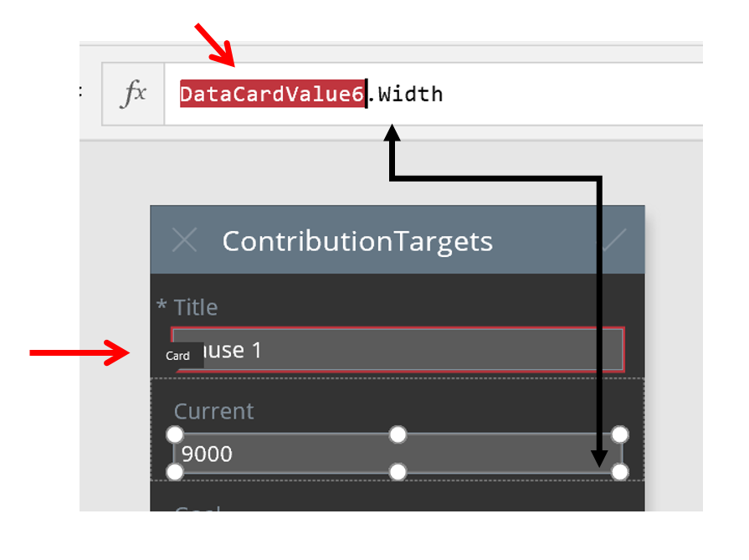Click the .Width property text in formula
The height and width of the screenshot is (560, 749).
pyautogui.click(x=407, y=94)
